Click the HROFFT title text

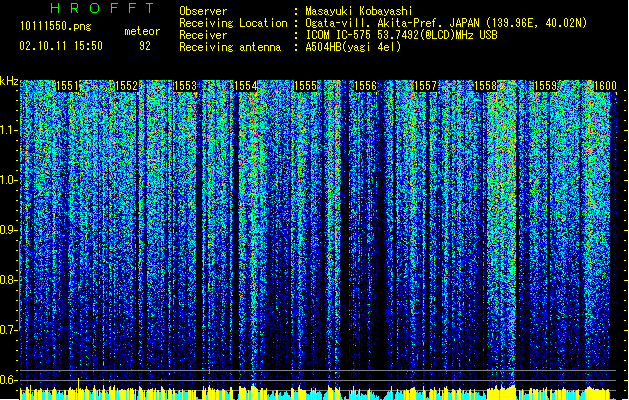point(103,8)
